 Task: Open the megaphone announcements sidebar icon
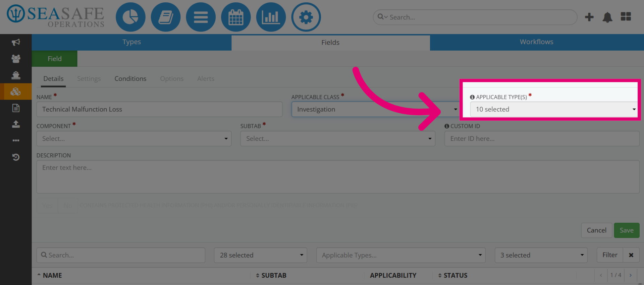(x=16, y=42)
